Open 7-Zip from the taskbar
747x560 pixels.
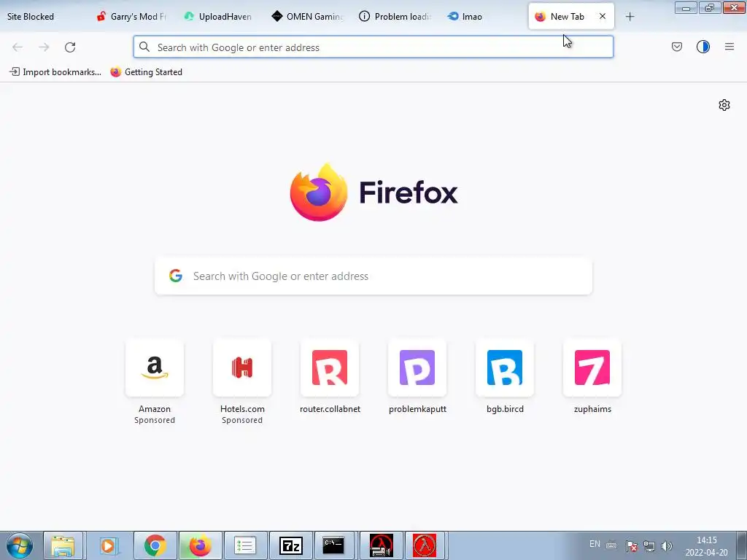coord(290,545)
